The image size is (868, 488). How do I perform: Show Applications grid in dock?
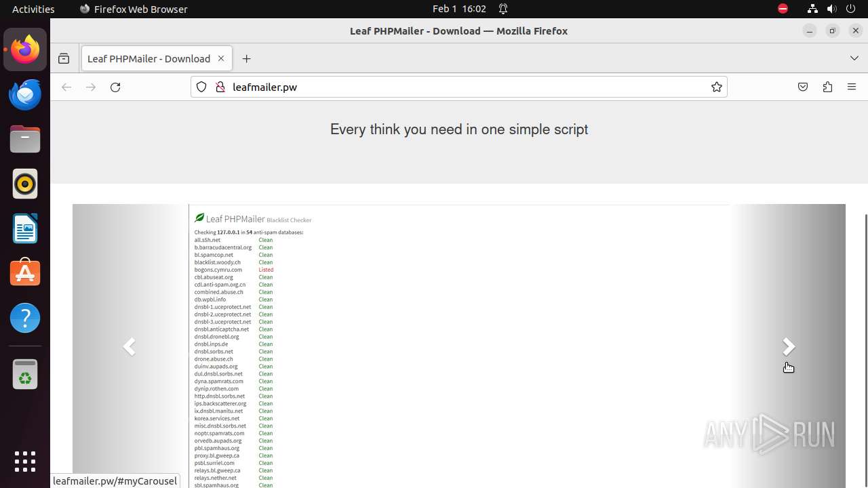[x=25, y=462]
